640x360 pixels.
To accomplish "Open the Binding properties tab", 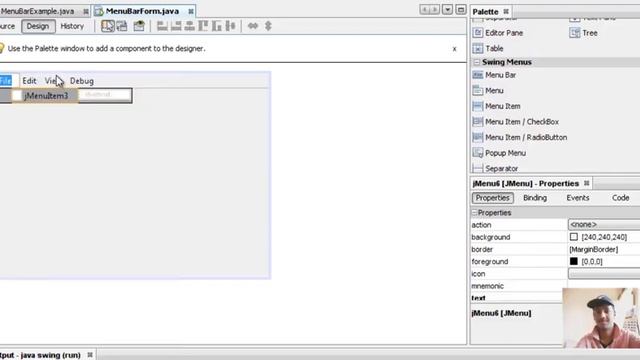I will (535, 198).
